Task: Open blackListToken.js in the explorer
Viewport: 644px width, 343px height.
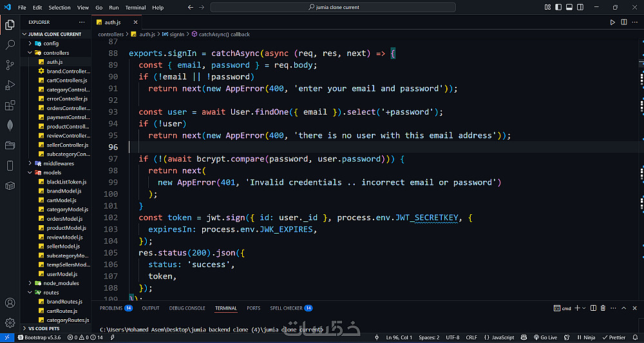Action: point(66,181)
